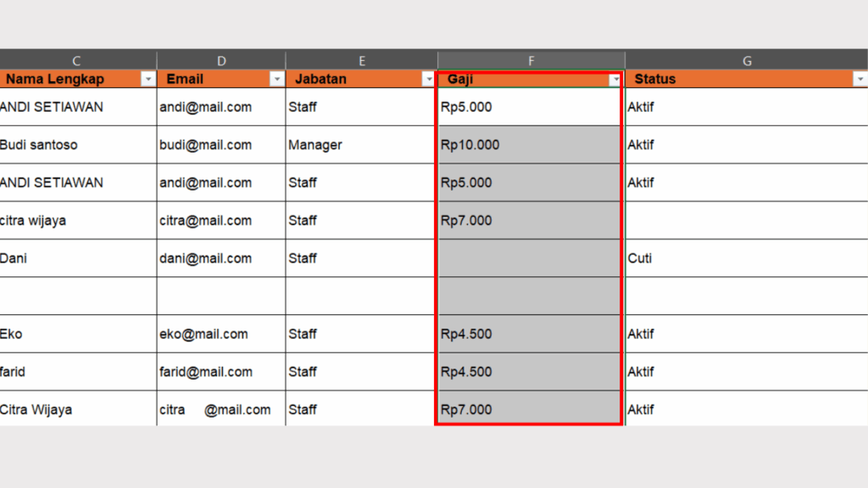This screenshot has height=488, width=868.
Task: Open the Nama Lengkap filter dropdown arrow
Action: coord(148,79)
